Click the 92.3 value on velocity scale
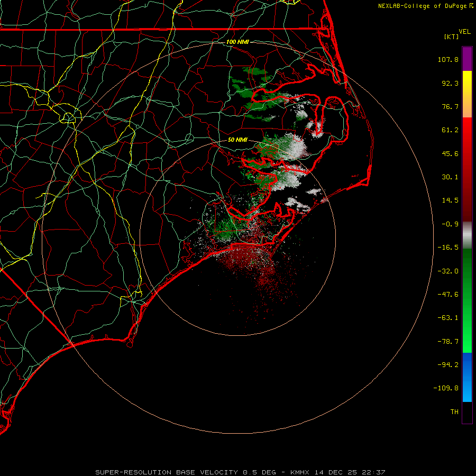Viewport: 476px width, 476px height. pos(450,83)
